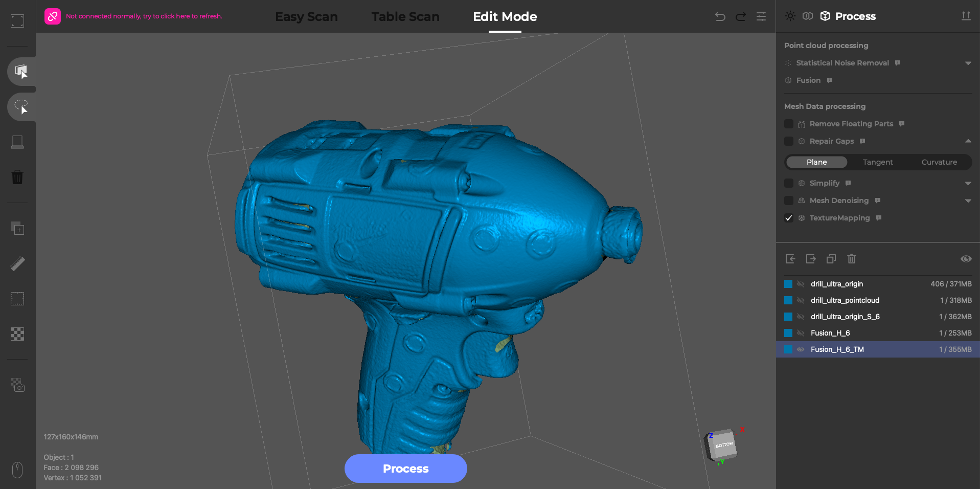Click the blue Process button
Screen dimensions: 980x489
coord(406,469)
